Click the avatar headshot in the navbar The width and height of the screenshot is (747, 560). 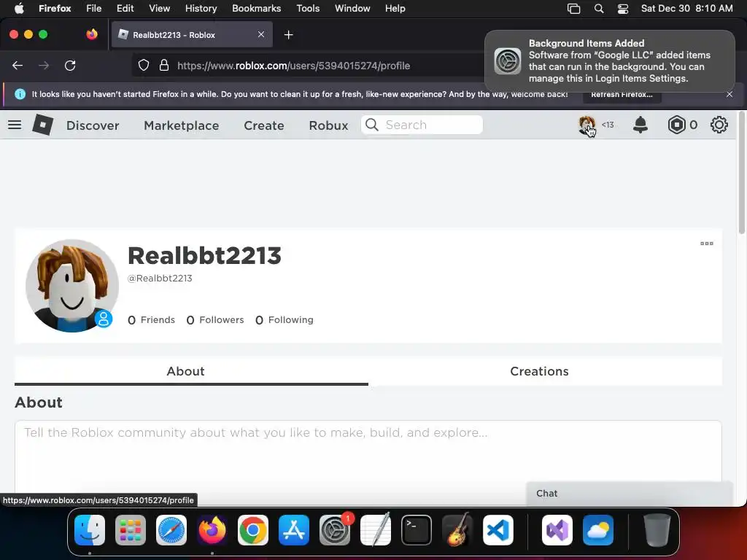point(587,125)
